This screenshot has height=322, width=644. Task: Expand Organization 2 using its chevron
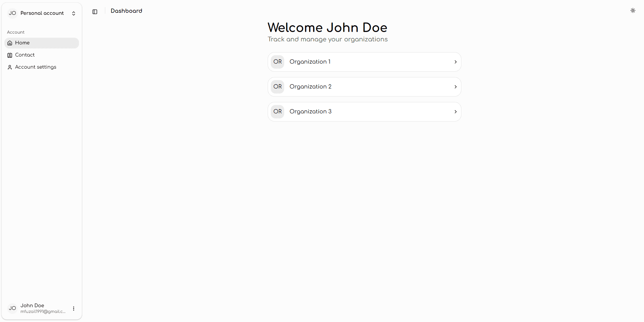tap(455, 87)
